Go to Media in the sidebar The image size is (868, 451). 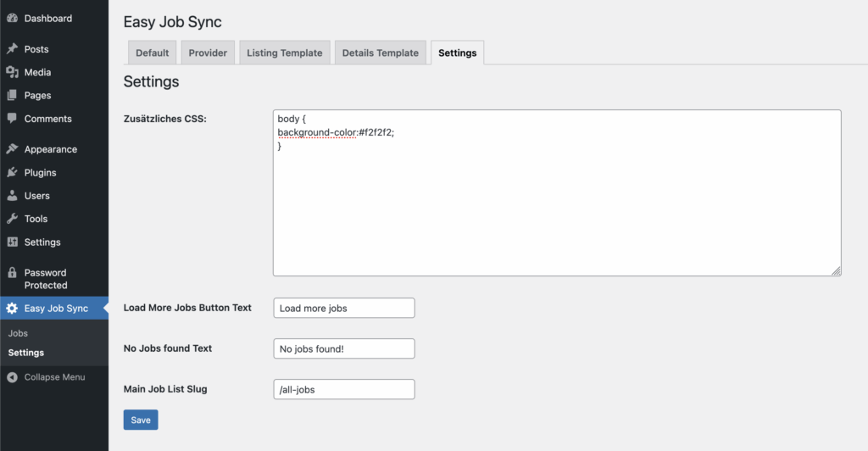tap(54, 72)
